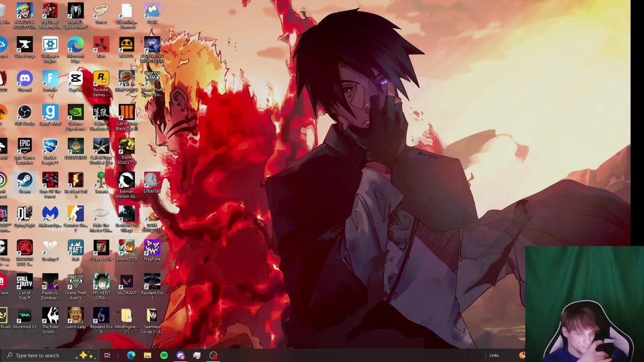Open File Explorer from the taskbar
Viewport: 644px width, 362px height.
[x=147, y=355]
